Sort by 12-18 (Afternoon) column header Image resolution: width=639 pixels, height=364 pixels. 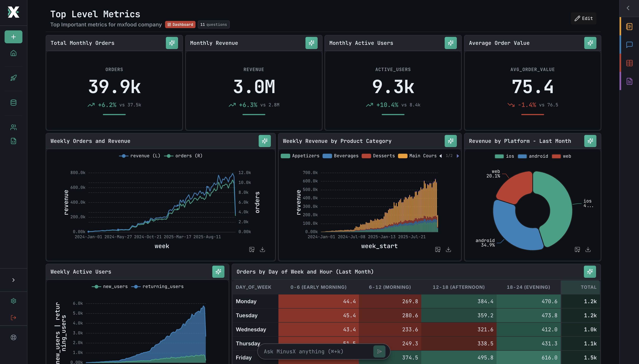tap(459, 287)
